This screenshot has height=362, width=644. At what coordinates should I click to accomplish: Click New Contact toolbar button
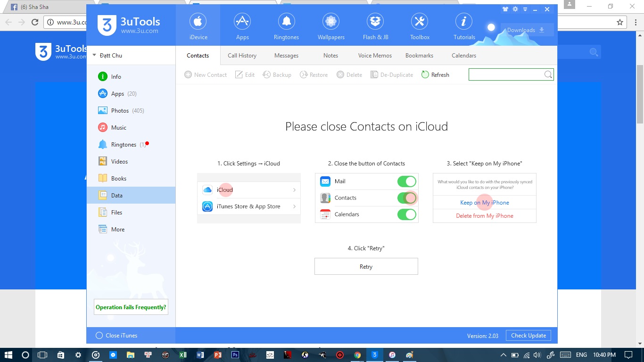click(206, 74)
